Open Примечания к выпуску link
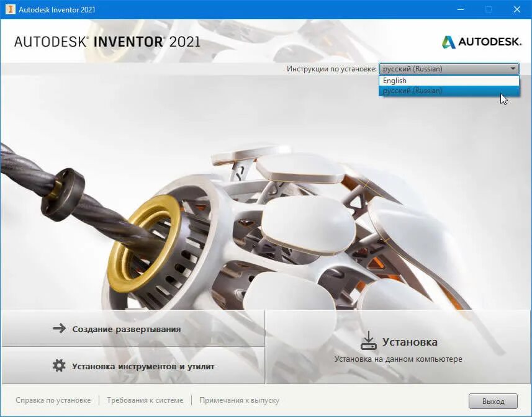This screenshot has width=532, height=417. [x=239, y=400]
